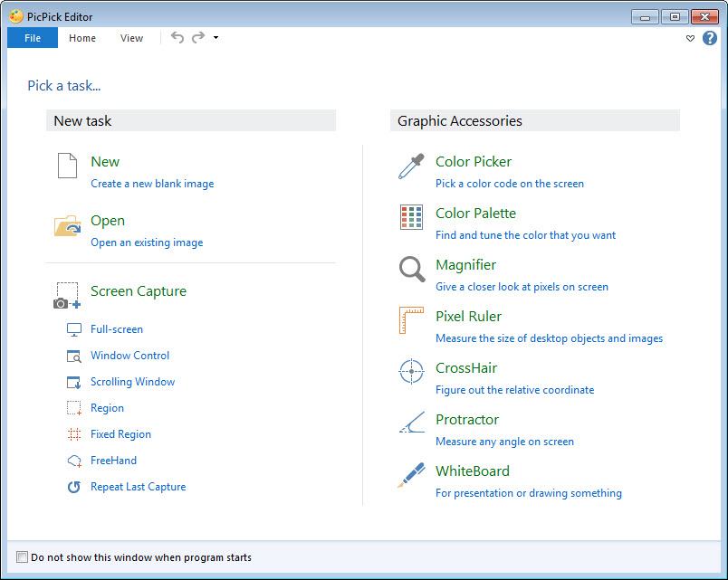Click the Magnifier glass icon
Viewport: 728px width, 580px height.
coord(412,269)
